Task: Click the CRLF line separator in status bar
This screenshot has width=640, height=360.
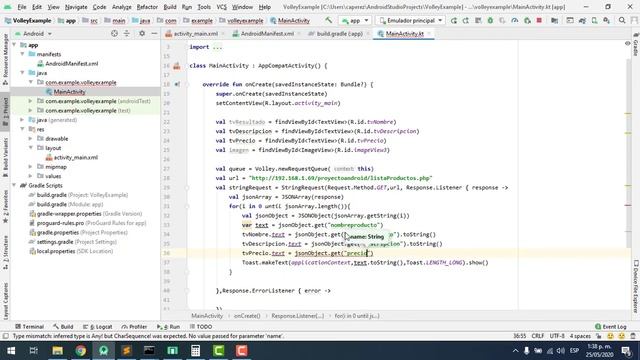Action: point(538,336)
